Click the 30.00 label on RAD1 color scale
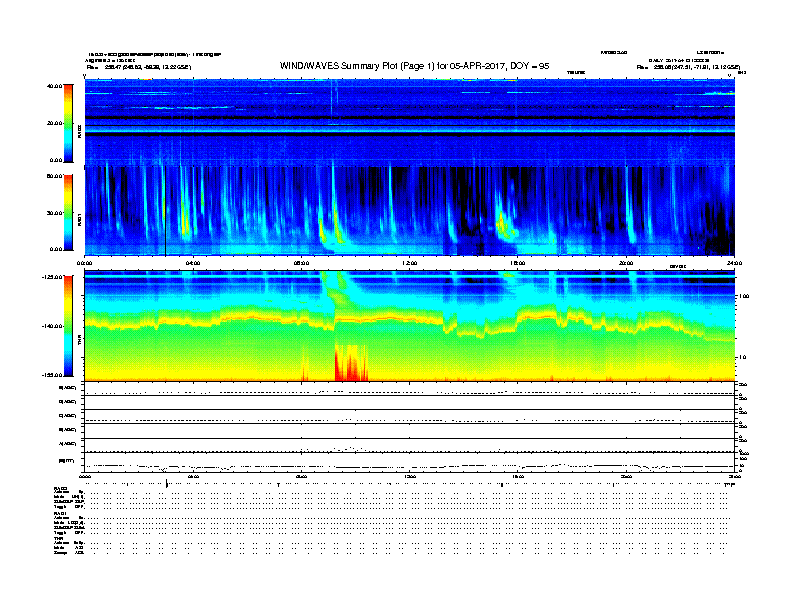Image resolution: width=792 pixels, height=612 pixels. [x=54, y=213]
